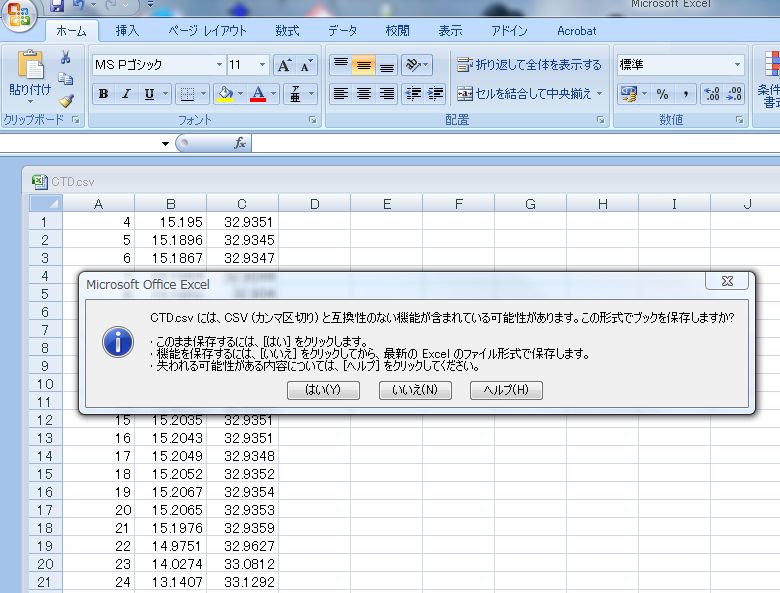The image size is (780, 593).
Task: Toggle italic formatting
Action: 126,94
